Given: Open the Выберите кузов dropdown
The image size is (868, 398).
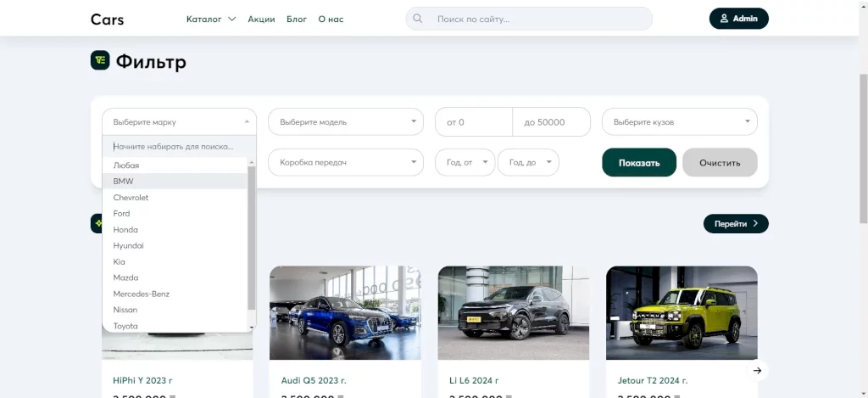Looking at the screenshot, I should [679, 122].
